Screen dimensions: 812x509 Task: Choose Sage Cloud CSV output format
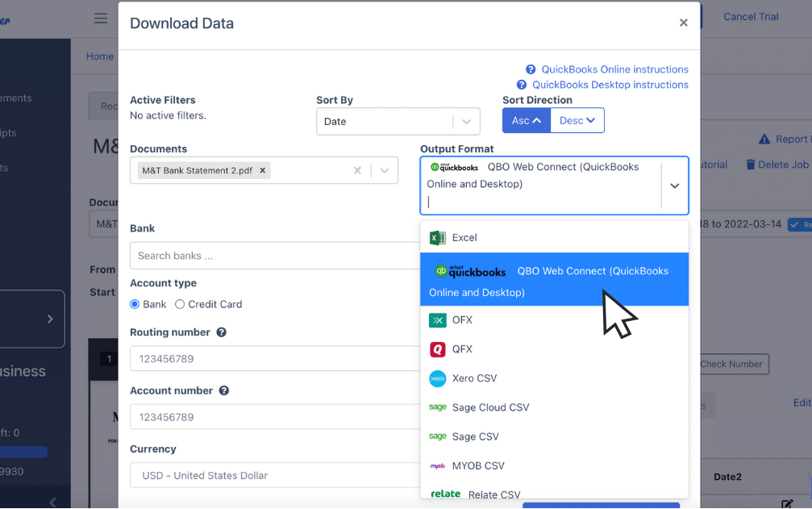point(554,407)
